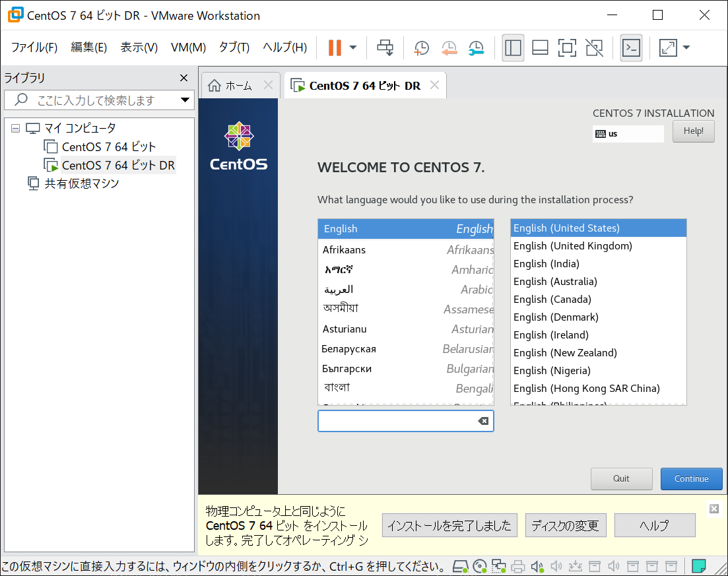Screen dimensions: 728x576
Task: Close the ホーム tab
Action: (268, 85)
